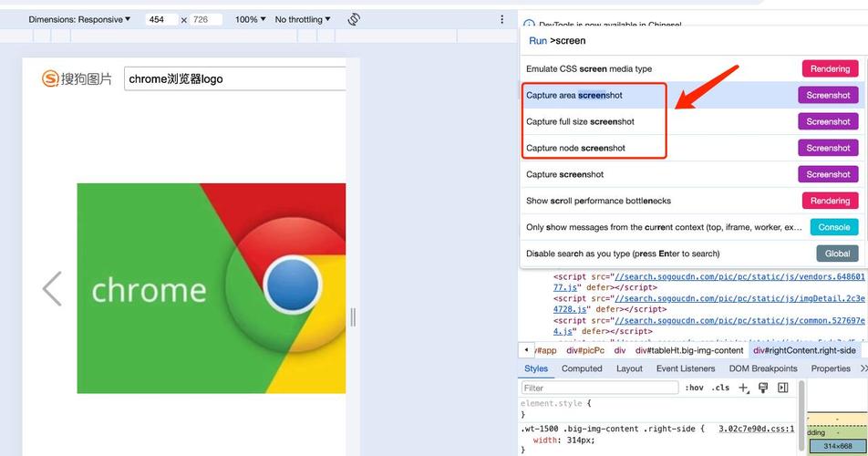
Task: Toggle the computed styles sidebar icon
Action: pyautogui.click(x=783, y=388)
